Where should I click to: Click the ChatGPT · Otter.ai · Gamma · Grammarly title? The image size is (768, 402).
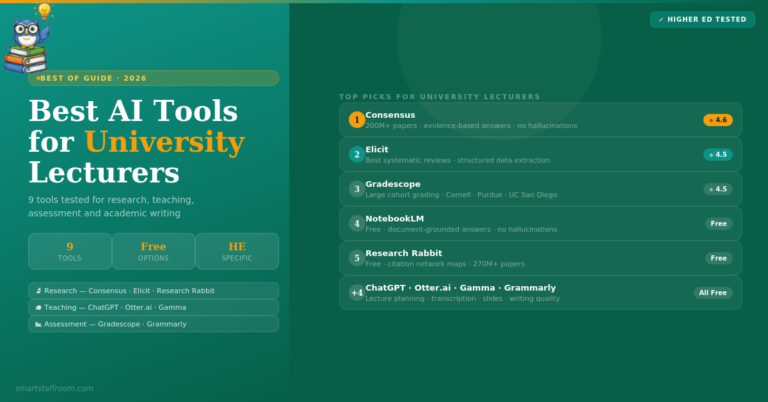(460, 288)
